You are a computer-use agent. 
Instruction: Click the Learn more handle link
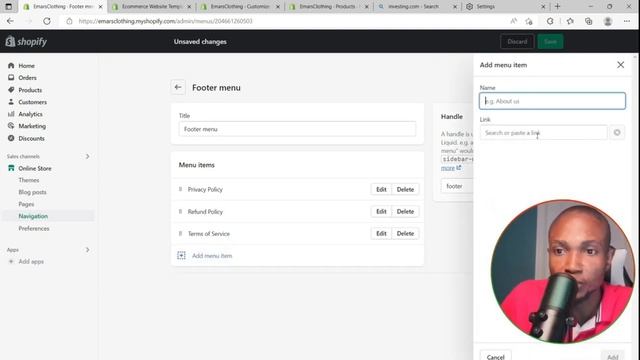coord(451,168)
